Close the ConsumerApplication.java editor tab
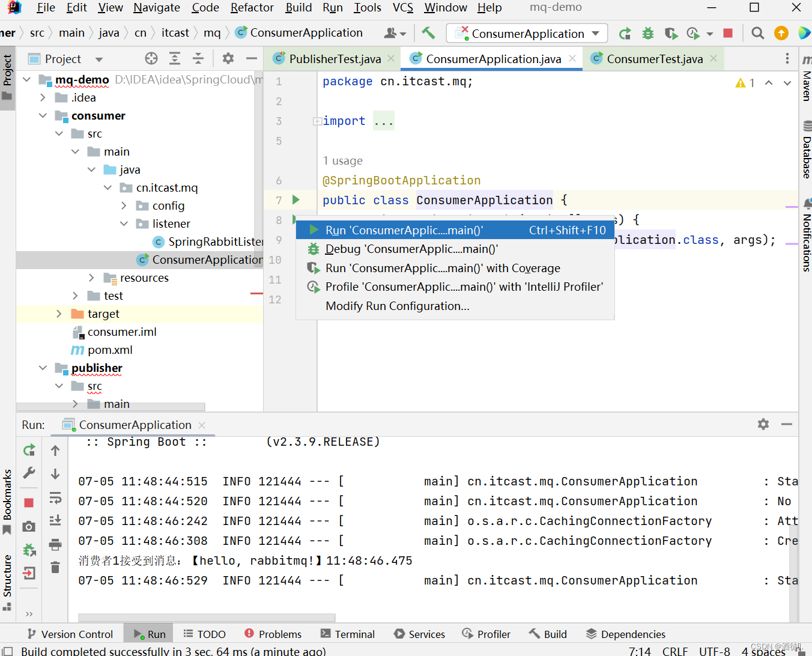Screen dimensions: 812x656 (x=572, y=58)
